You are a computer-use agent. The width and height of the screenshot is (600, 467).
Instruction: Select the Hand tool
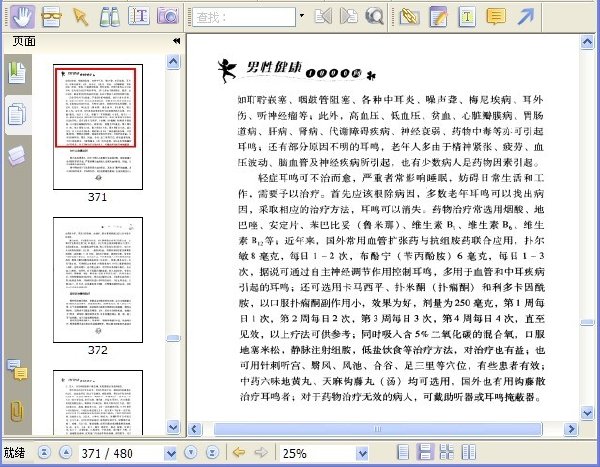tap(22, 17)
